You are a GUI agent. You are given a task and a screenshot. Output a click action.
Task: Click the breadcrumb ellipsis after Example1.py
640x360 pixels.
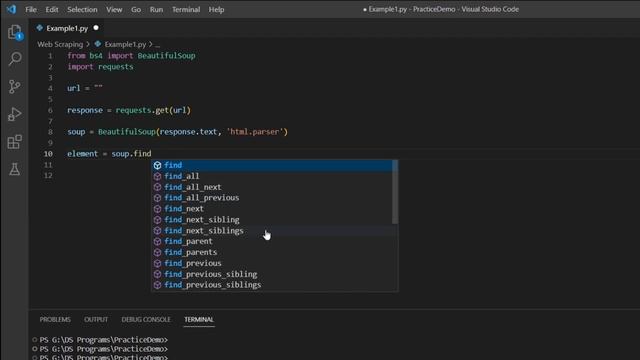click(x=158, y=44)
